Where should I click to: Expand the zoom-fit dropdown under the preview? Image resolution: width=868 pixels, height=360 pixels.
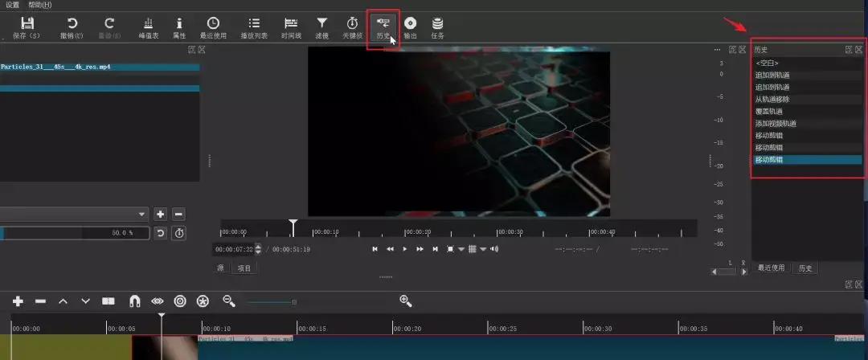(461, 249)
